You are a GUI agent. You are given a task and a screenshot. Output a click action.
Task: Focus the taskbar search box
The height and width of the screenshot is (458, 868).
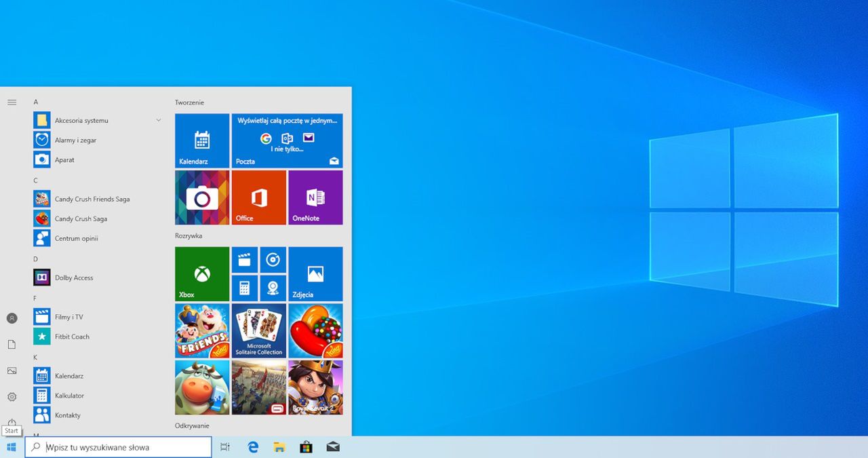click(x=119, y=447)
